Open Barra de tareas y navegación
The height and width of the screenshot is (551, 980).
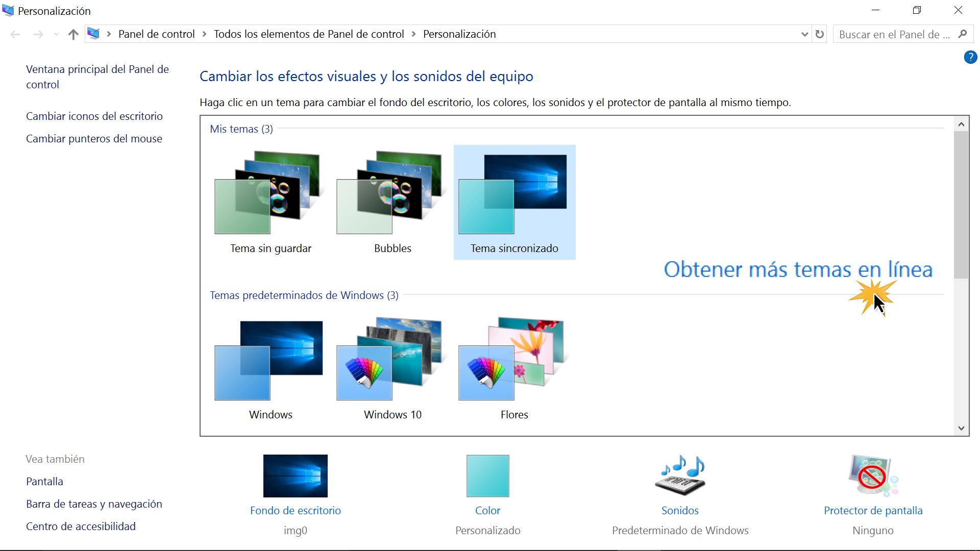94,504
